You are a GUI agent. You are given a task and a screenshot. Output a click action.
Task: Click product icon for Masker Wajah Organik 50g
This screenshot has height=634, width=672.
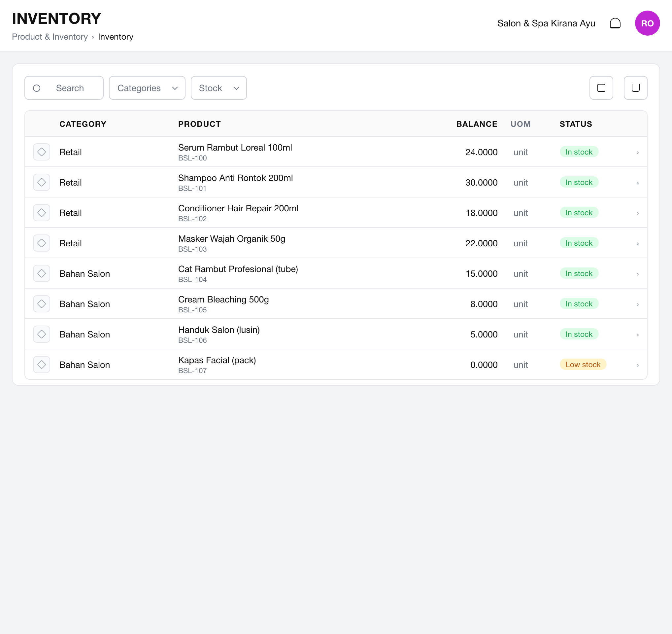coord(42,243)
